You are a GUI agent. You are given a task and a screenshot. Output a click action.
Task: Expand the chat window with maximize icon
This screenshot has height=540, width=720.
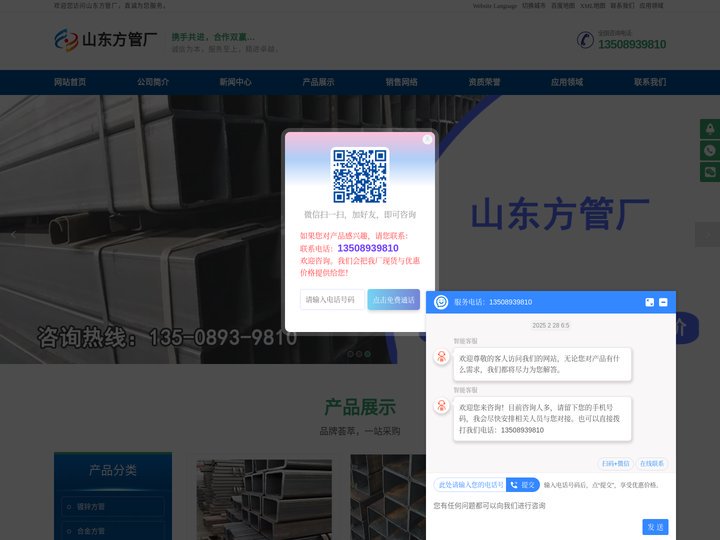click(649, 302)
